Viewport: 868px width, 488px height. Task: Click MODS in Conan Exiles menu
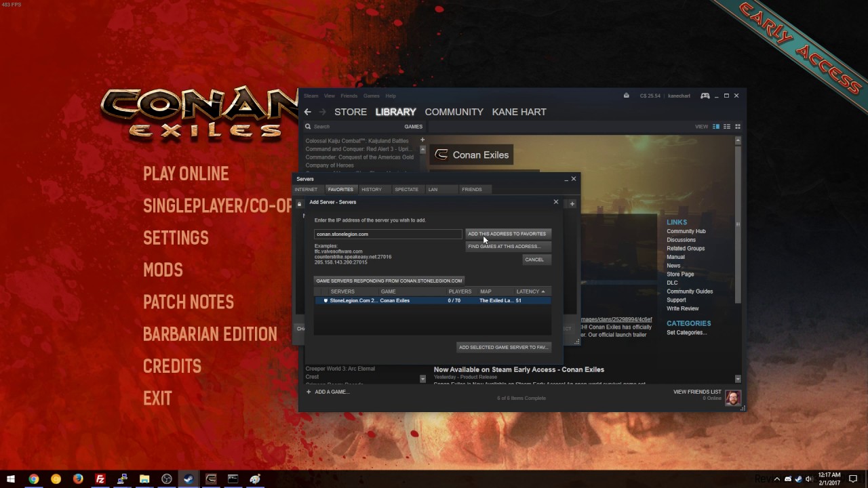pyautogui.click(x=163, y=270)
